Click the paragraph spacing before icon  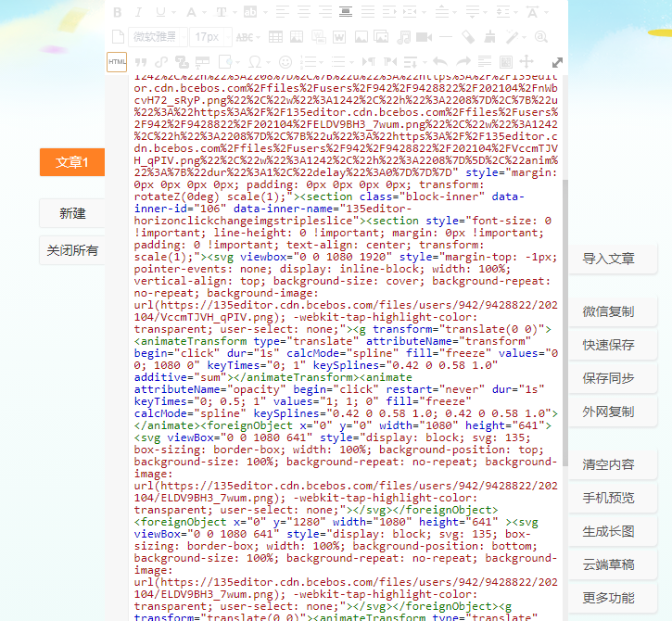point(442,12)
